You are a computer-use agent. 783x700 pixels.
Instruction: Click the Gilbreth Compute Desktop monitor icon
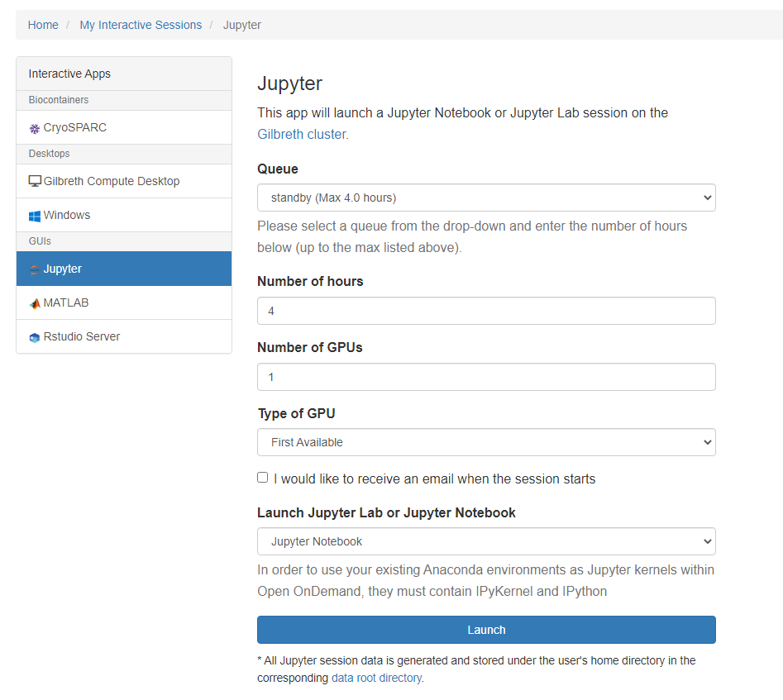coord(35,181)
